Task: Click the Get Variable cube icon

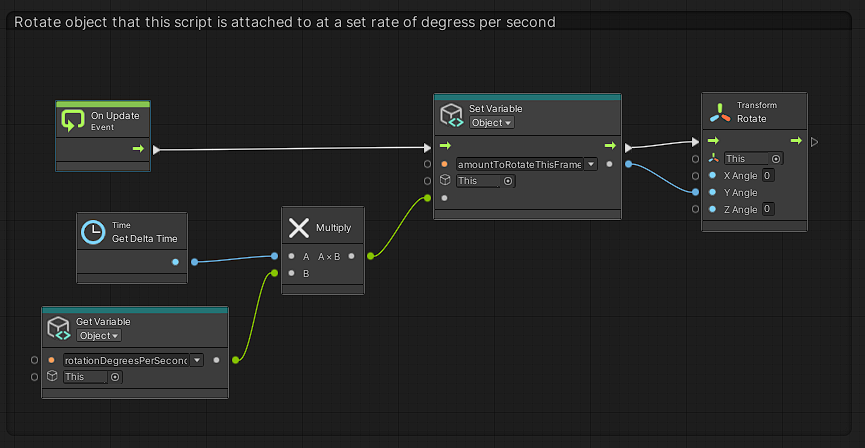Action: 58,327
